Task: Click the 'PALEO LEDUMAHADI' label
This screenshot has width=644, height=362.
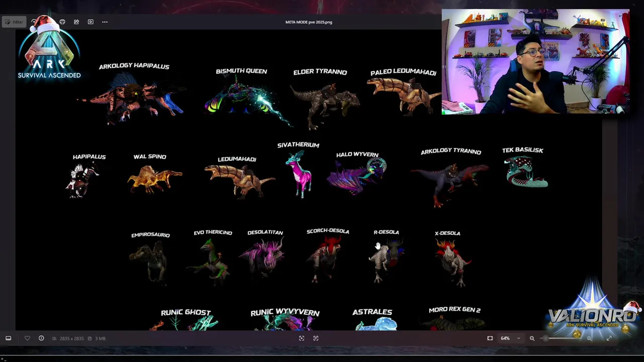Action: [403, 72]
